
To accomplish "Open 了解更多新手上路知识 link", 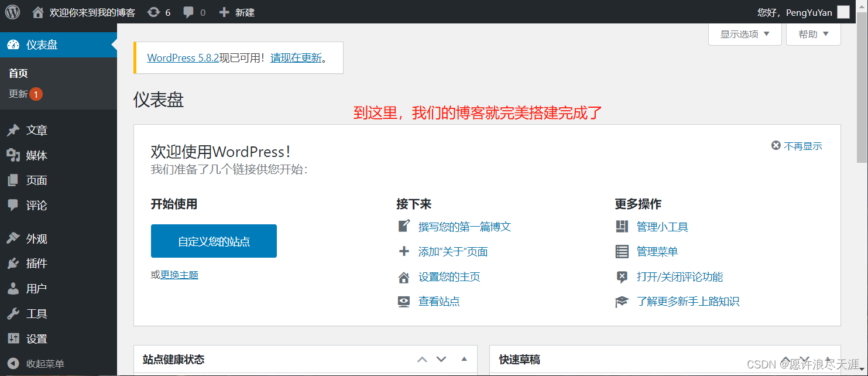I will click(x=688, y=302).
